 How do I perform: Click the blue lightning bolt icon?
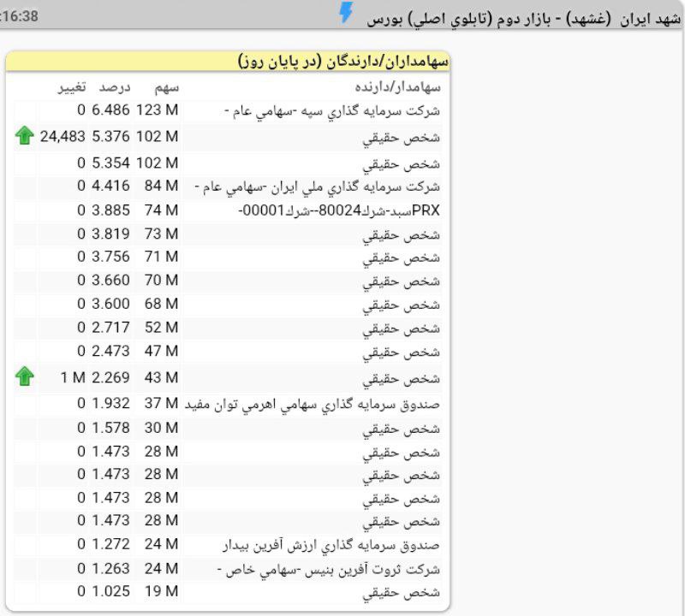click(345, 13)
